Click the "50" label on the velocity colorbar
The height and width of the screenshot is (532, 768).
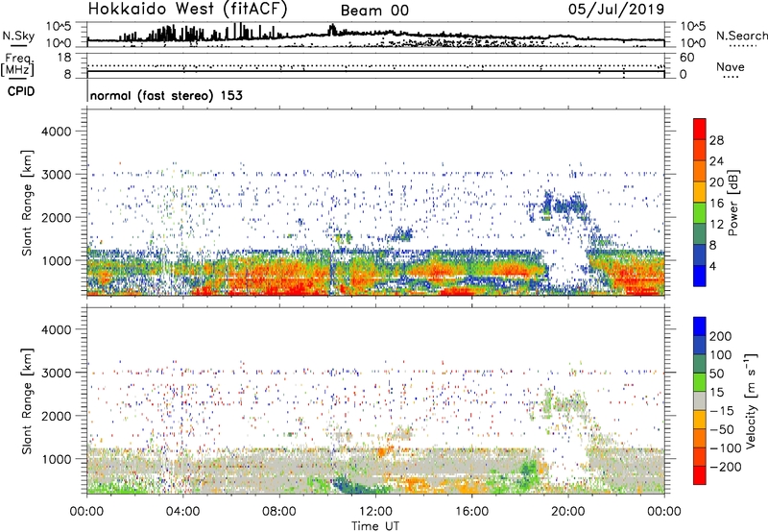pos(716,374)
